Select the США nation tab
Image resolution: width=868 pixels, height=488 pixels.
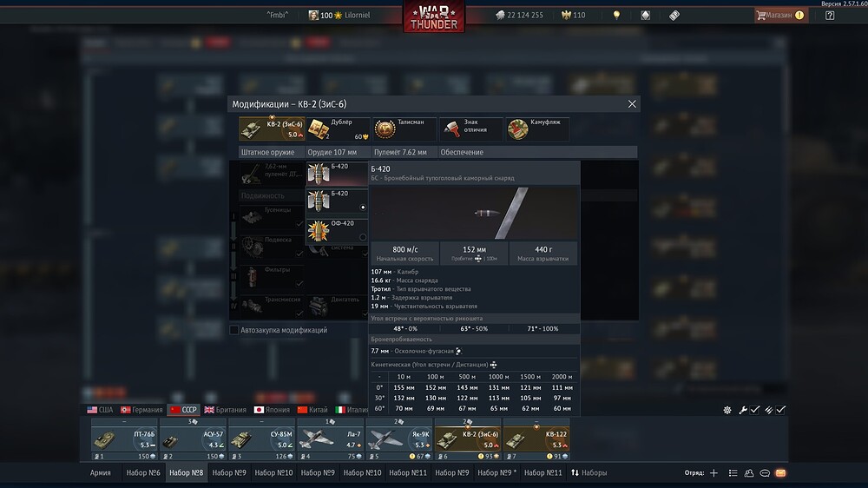100,410
